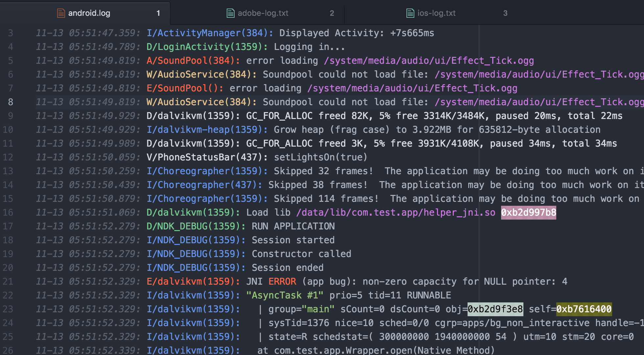Viewport: 644px width, 355px height.
Task: Switch to the android.log tab
Action: click(85, 13)
